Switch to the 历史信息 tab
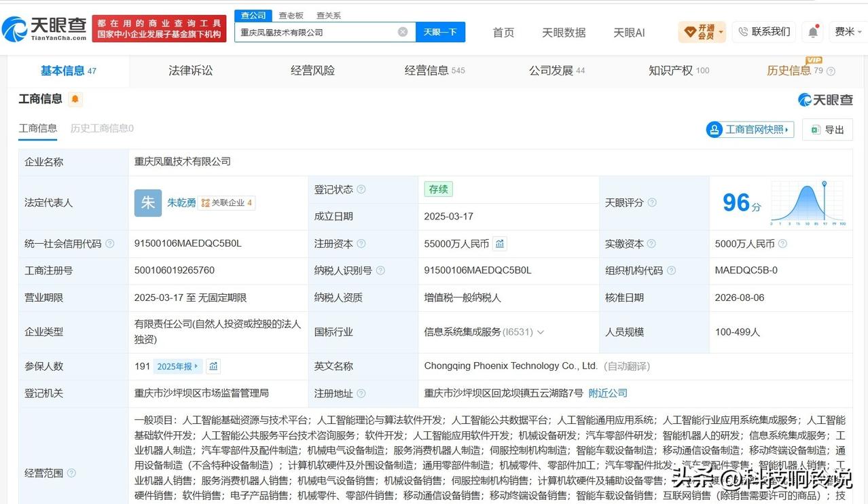This screenshot has width=868, height=504. click(x=795, y=71)
